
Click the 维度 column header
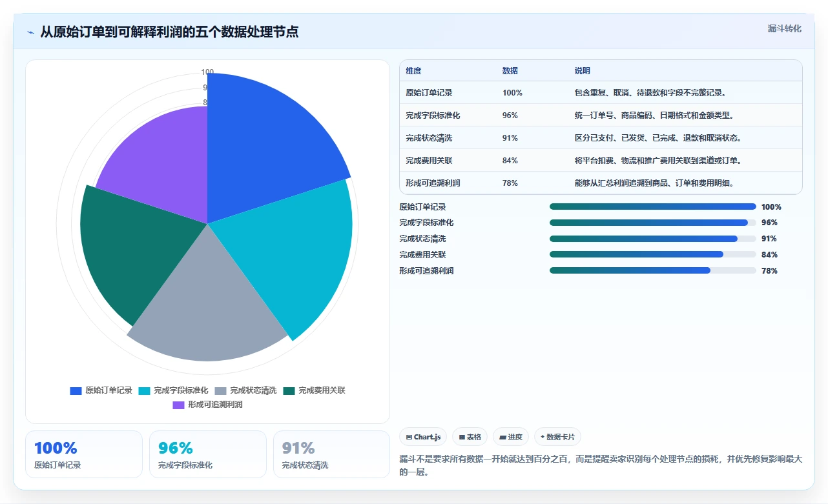click(413, 71)
